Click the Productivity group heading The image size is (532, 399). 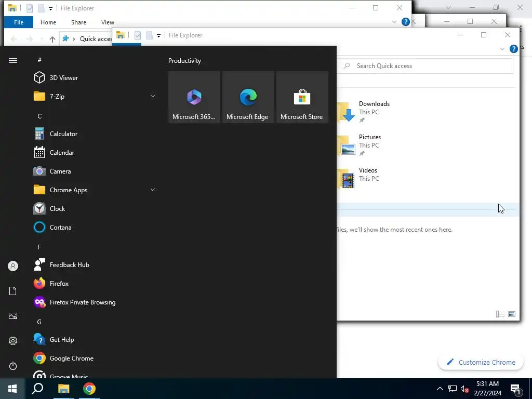[184, 61]
